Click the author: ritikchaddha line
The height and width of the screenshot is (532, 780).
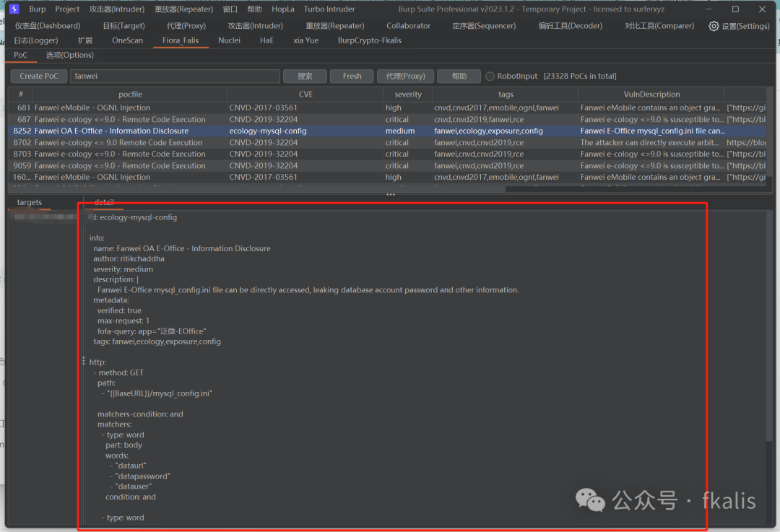pyautogui.click(x=129, y=258)
